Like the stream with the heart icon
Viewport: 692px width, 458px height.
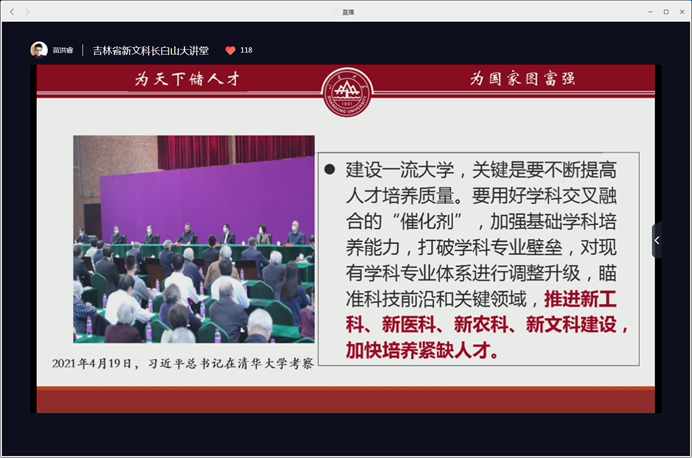(230, 50)
